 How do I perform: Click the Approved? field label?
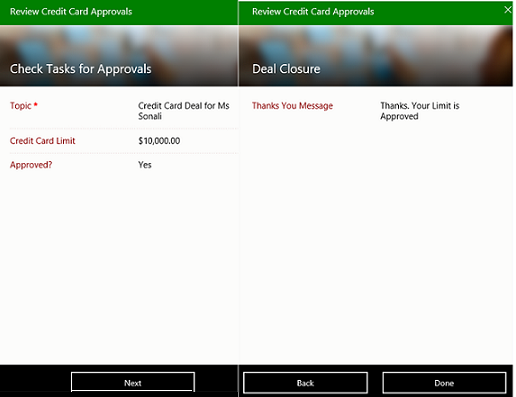[31, 165]
